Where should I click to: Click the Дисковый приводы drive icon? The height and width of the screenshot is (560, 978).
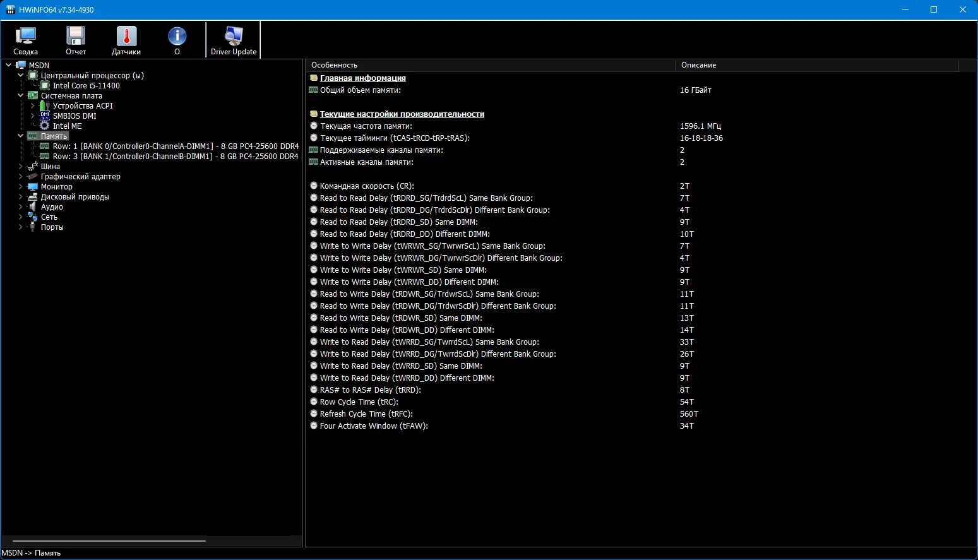click(33, 196)
